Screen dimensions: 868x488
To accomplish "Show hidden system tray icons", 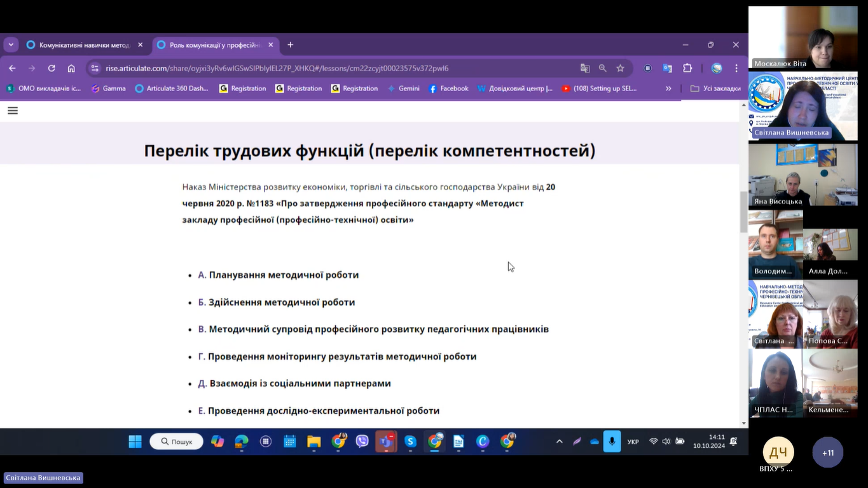I will [x=559, y=442].
